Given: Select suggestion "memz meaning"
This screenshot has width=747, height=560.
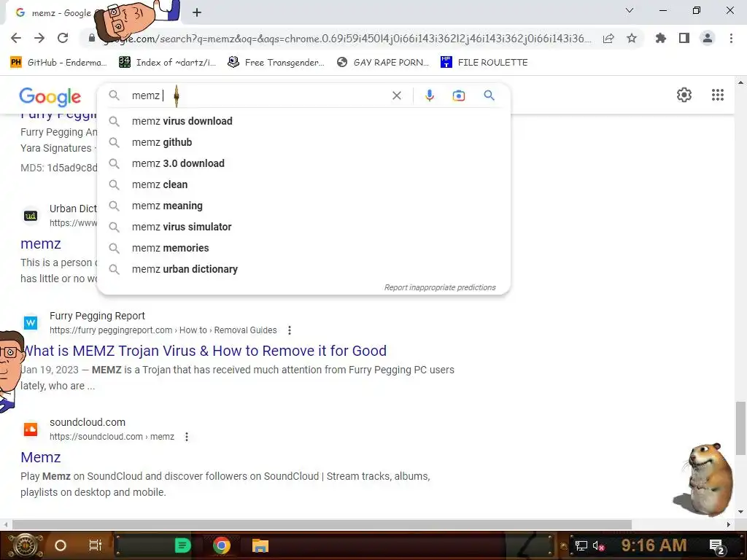Looking at the screenshot, I should pyautogui.click(x=303, y=206).
